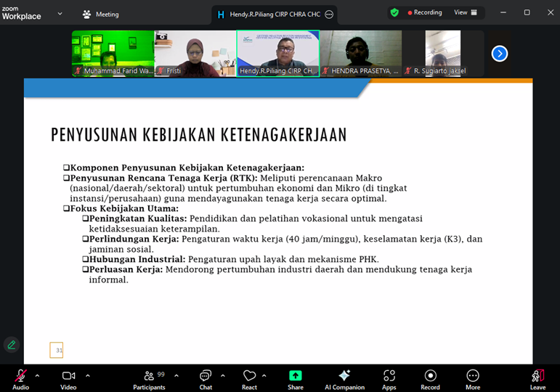
Task: Click the Fokus Kebijakan Utama heading
Action: click(x=121, y=208)
